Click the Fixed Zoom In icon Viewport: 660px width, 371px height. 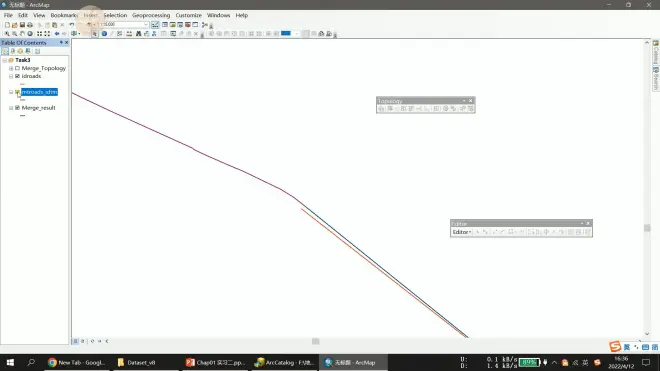tap(39, 34)
